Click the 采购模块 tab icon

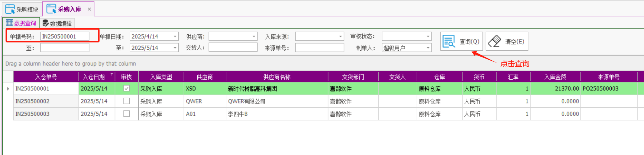click(x=10, y=9)
